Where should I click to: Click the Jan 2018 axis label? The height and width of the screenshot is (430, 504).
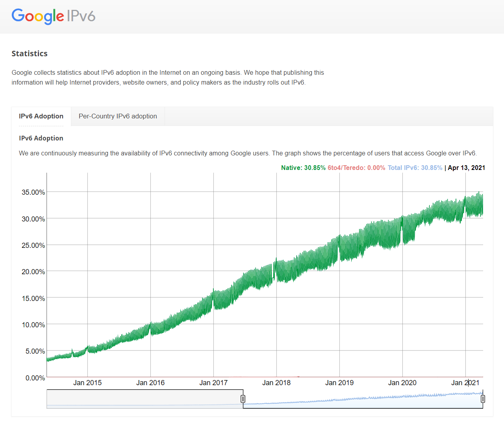[276, 383]
